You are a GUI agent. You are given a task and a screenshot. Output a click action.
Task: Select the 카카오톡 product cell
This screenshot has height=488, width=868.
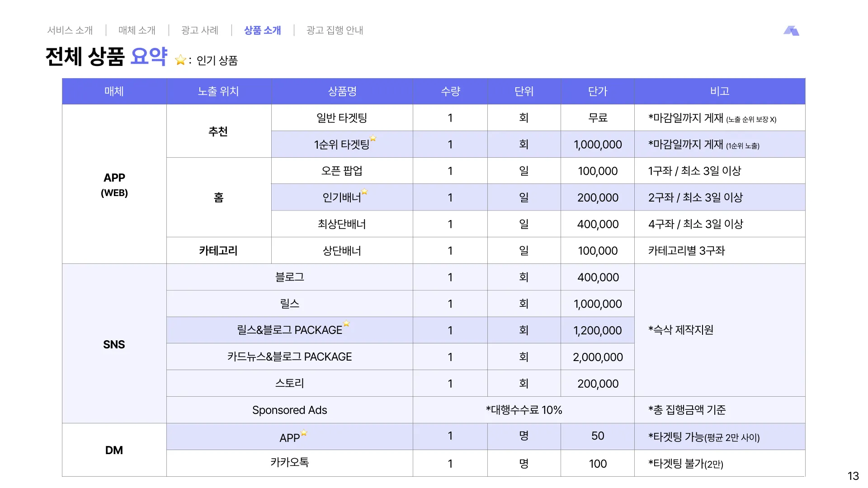coord(289,463)
